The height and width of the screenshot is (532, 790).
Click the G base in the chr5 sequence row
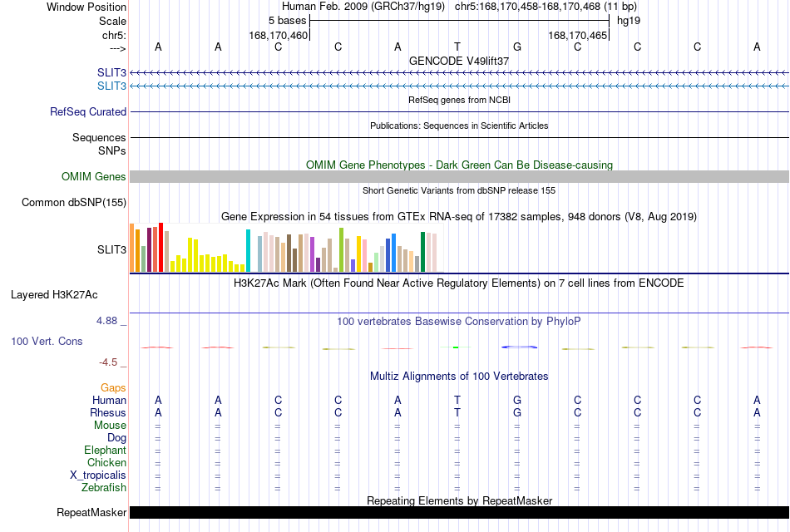(x=517, y=47)
